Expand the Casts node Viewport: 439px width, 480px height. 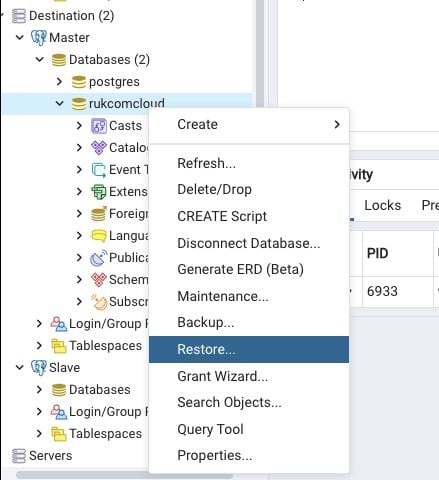pos(79,125)
